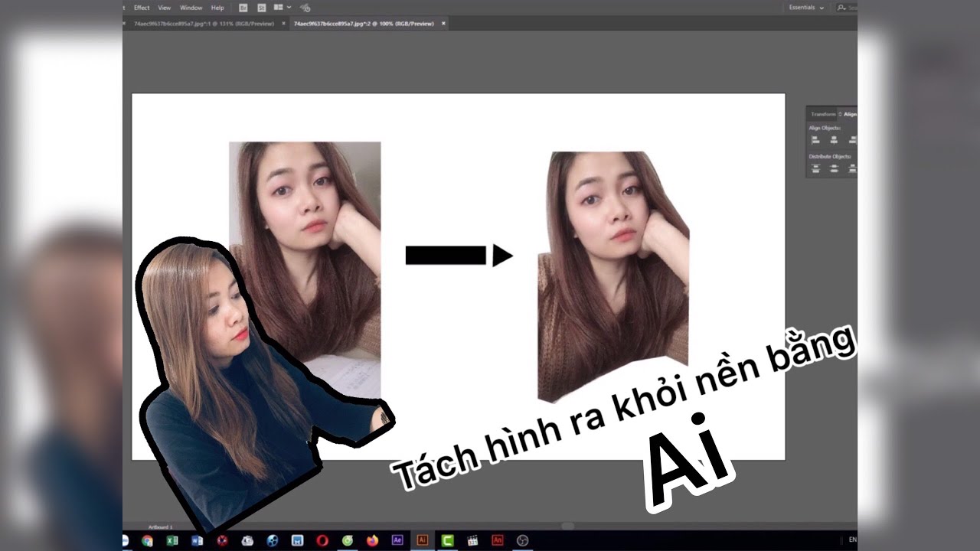Screen dimensions: 980x551
Task: Click the horizontal scrollbar below the canvas
Action: coord(567,527)
